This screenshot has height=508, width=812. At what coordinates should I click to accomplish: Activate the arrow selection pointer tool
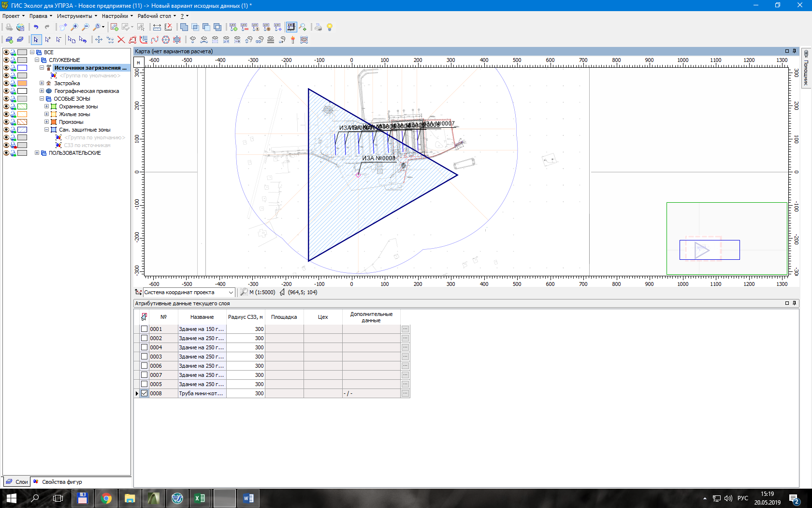(36, 40)
